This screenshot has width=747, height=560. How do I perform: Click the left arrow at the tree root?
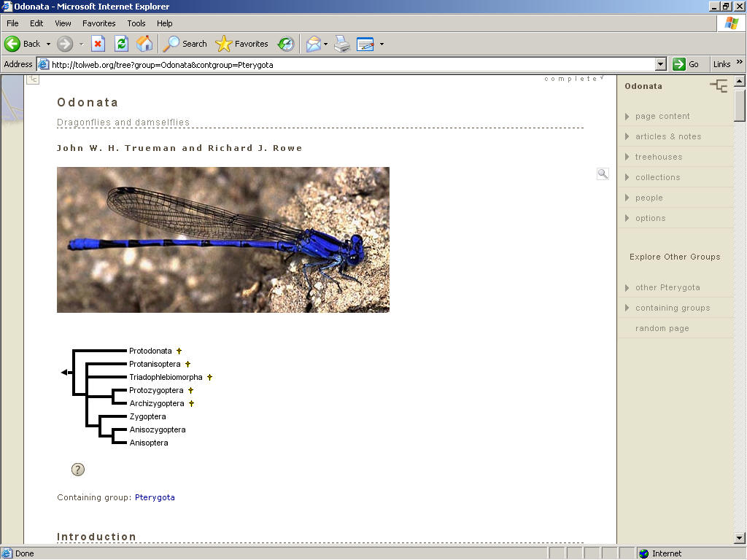click(x=64, y=373)
